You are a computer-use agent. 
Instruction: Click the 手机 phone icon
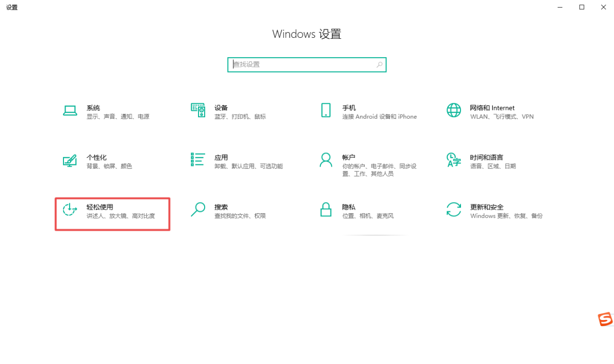click(x=325, y=110)
